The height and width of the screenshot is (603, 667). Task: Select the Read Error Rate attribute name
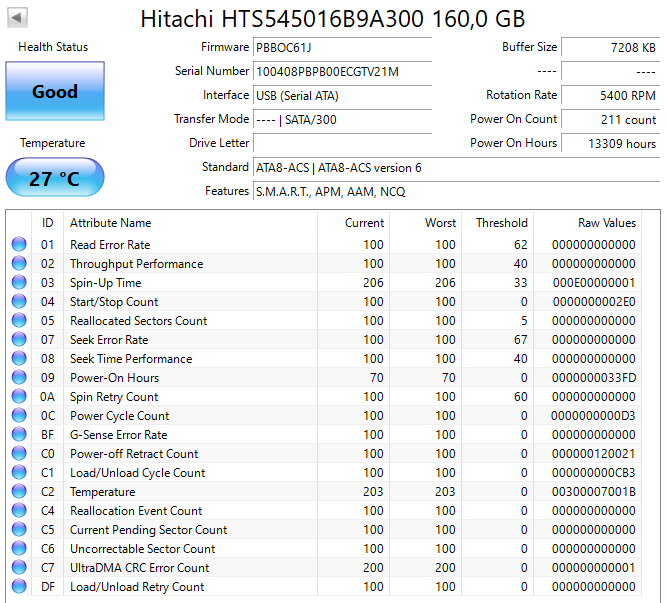pos(110,245)
